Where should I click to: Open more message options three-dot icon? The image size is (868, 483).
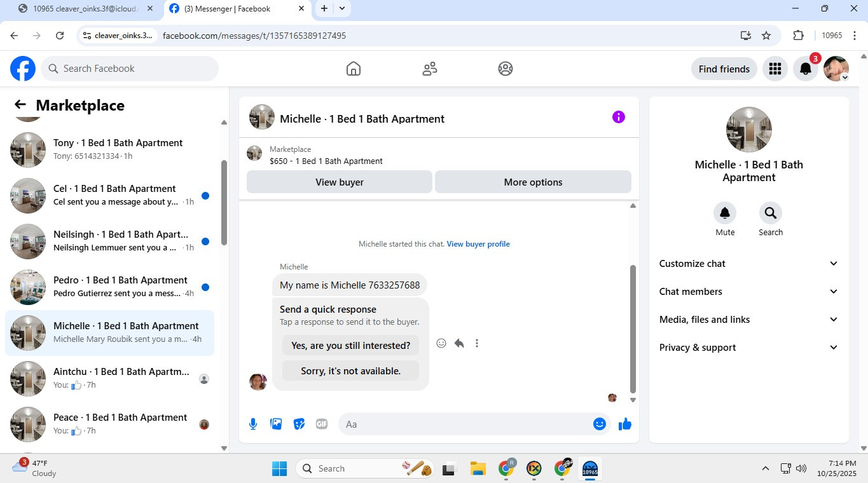click(x=477, y=343)
